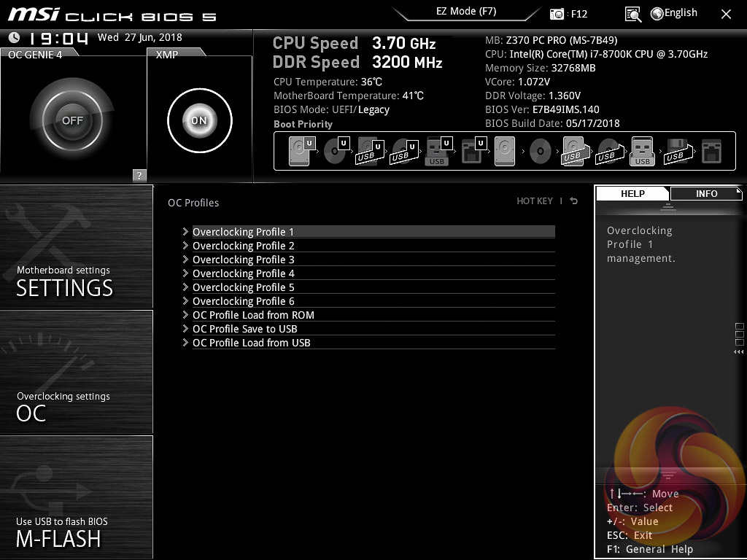Click the help panel bottom scroll indicator
Viewport: 747px width, 560px height.
(668, 475)
